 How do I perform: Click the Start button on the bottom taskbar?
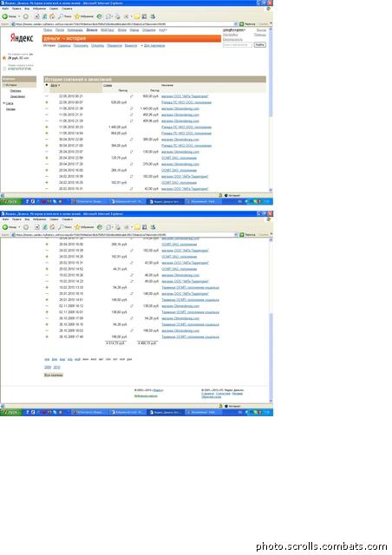[11, 412]
